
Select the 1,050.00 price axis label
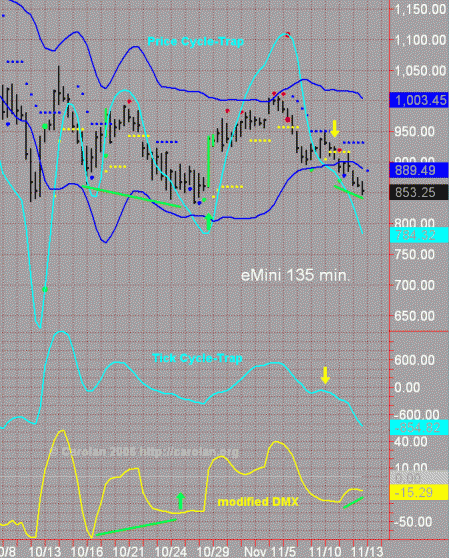click(x=421, y=71)
